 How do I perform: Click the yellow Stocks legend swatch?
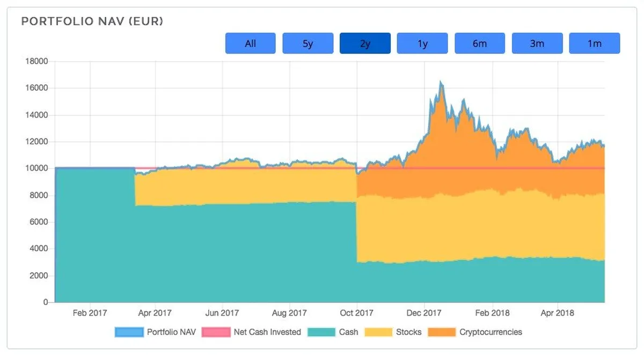click(x=378, y=332)
